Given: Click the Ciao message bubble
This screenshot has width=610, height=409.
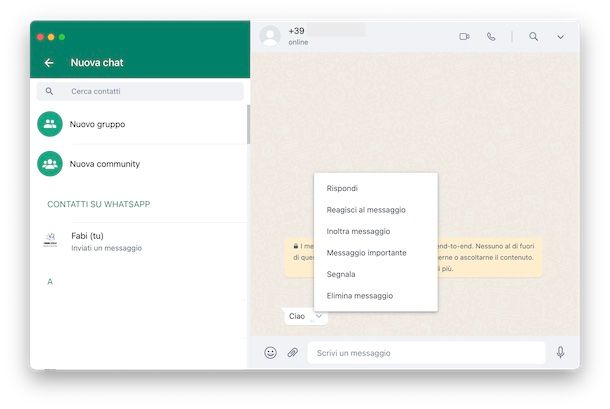Looking at the screenshot, I should point(306,316).
